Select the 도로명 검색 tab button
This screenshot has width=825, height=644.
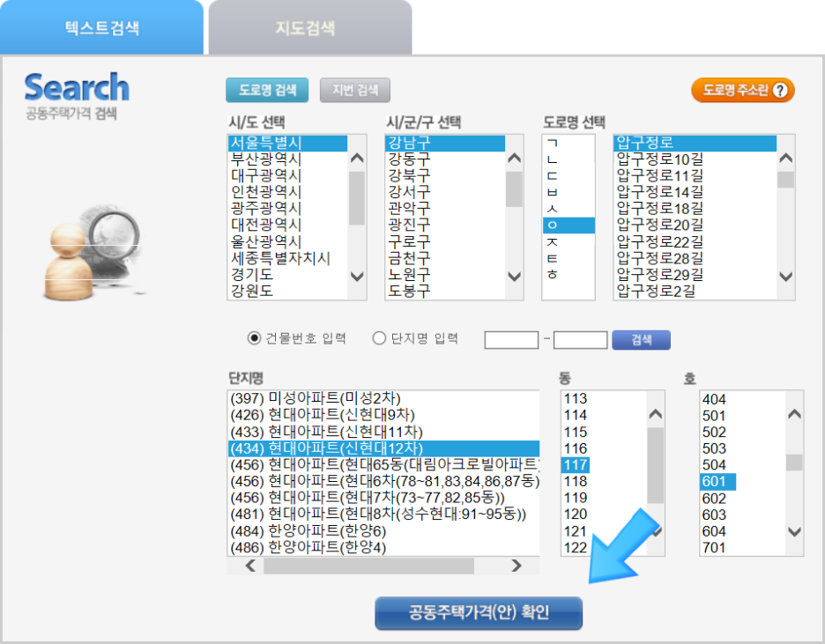(267, 90)
